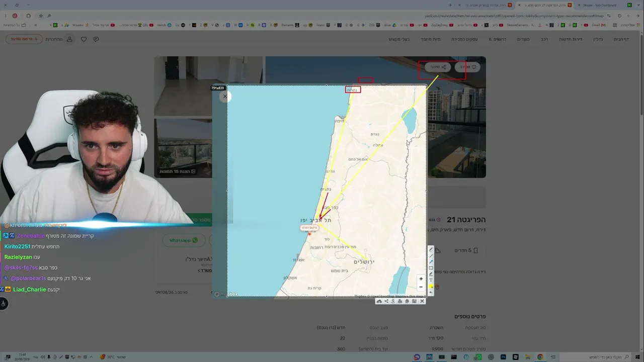Click the apartment location marker on map

tap(309, 234)
